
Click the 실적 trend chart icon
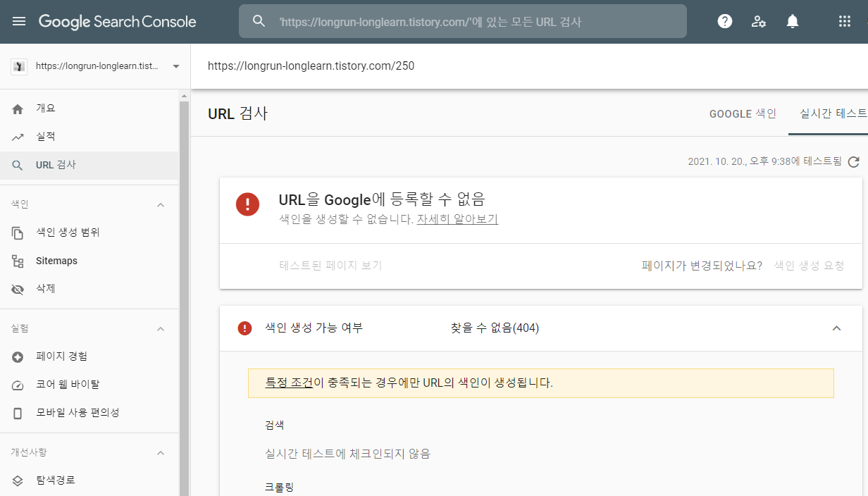click(18, 137)
